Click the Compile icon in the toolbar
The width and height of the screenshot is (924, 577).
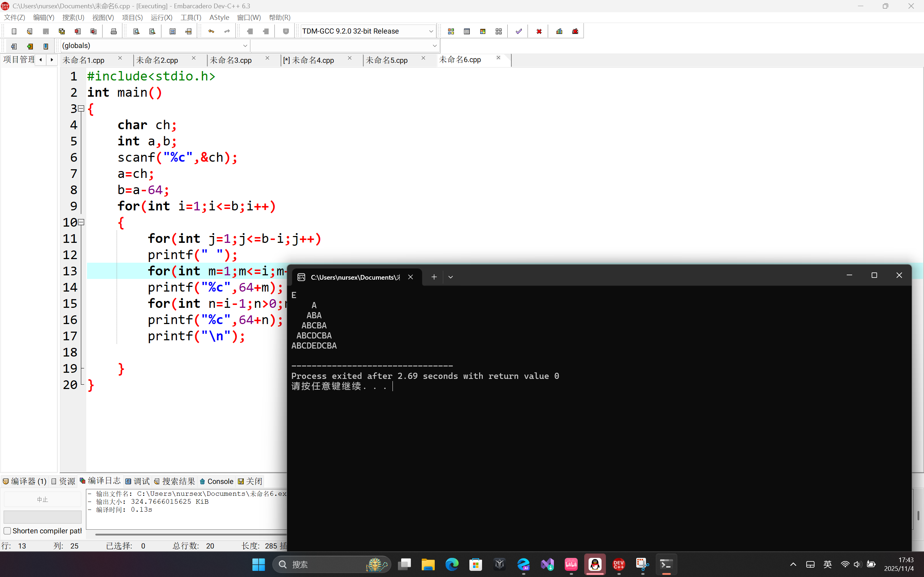451,31
